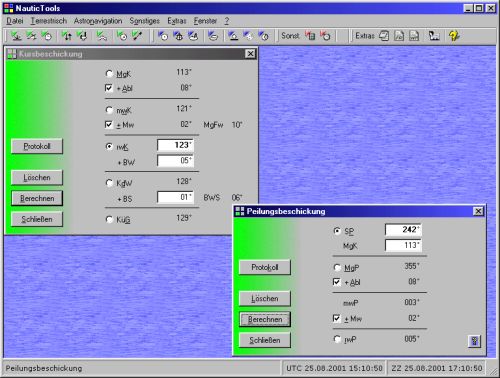Click the green up-down arrows toolbar icon
The height and width of the screenshot is (378, 500).
tap(67, 35)
